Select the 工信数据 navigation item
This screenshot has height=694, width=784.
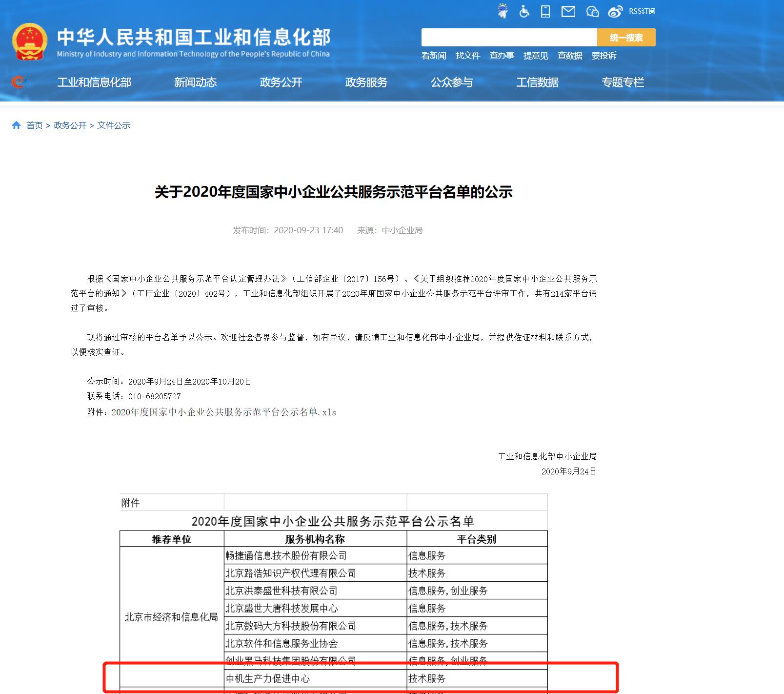(538, 82)
